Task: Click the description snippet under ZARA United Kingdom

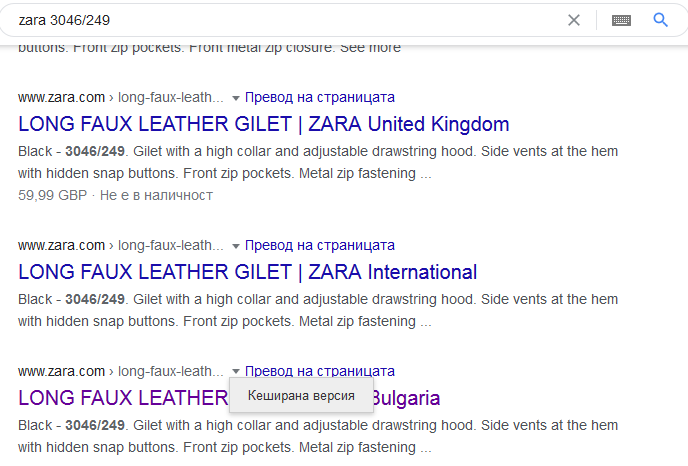Action: click(x=318, y=162)
